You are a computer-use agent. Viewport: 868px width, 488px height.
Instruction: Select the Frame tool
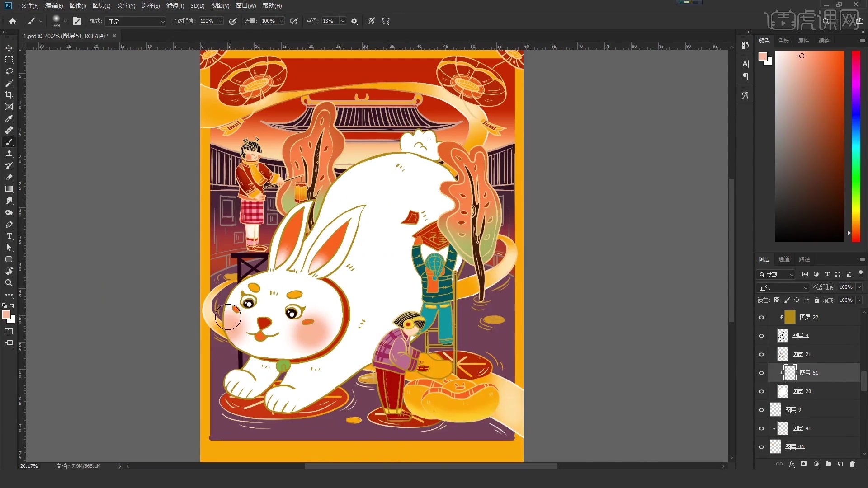(9, 107)
